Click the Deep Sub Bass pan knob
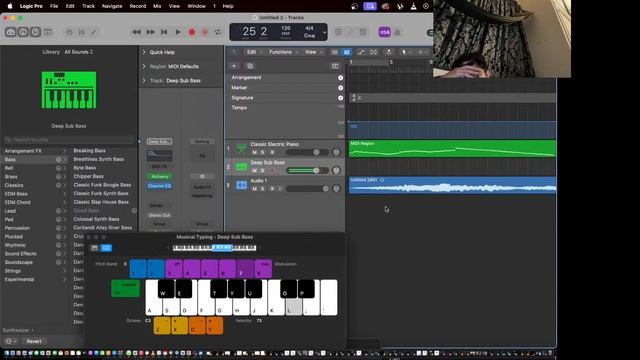Screen dimensions: 640x360 [336, 170]
